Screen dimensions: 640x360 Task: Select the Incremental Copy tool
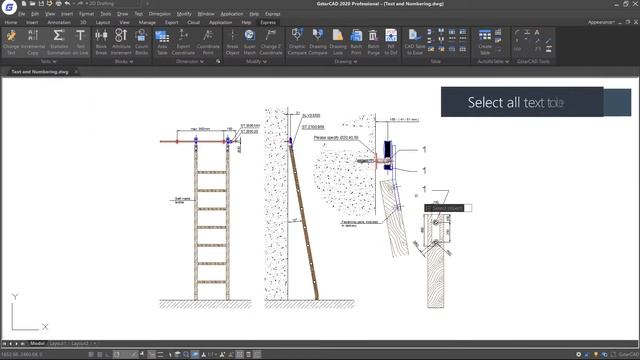[x=33, y=42]
